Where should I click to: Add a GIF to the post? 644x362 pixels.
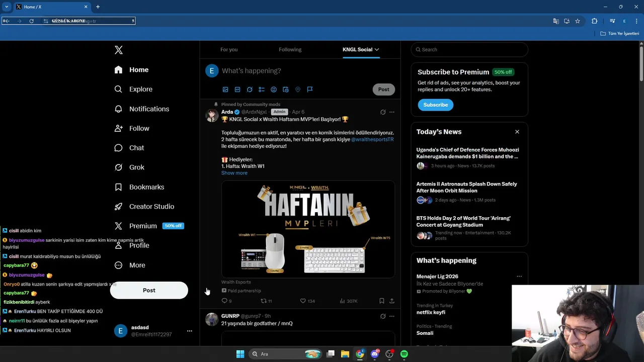pyautogui.click(x=237, y=89)
